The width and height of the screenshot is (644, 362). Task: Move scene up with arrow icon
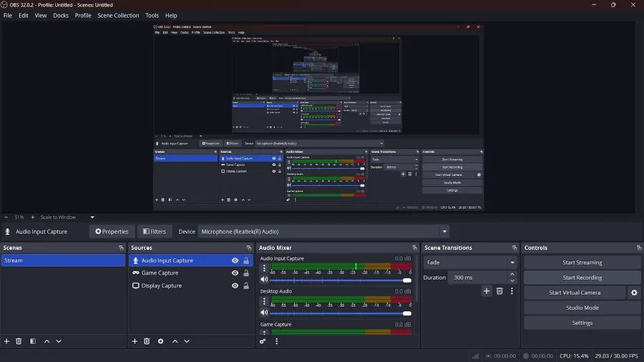tap(47, 341)
